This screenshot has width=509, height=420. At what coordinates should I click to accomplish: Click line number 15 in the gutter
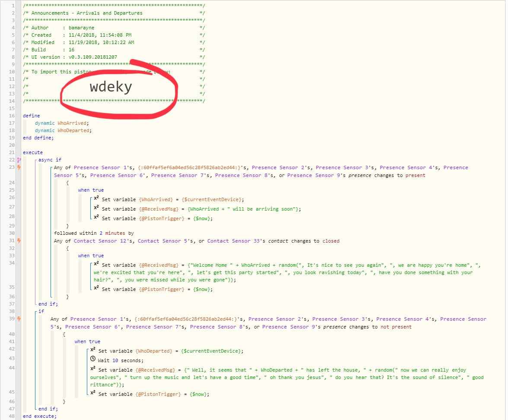point(12,108)
